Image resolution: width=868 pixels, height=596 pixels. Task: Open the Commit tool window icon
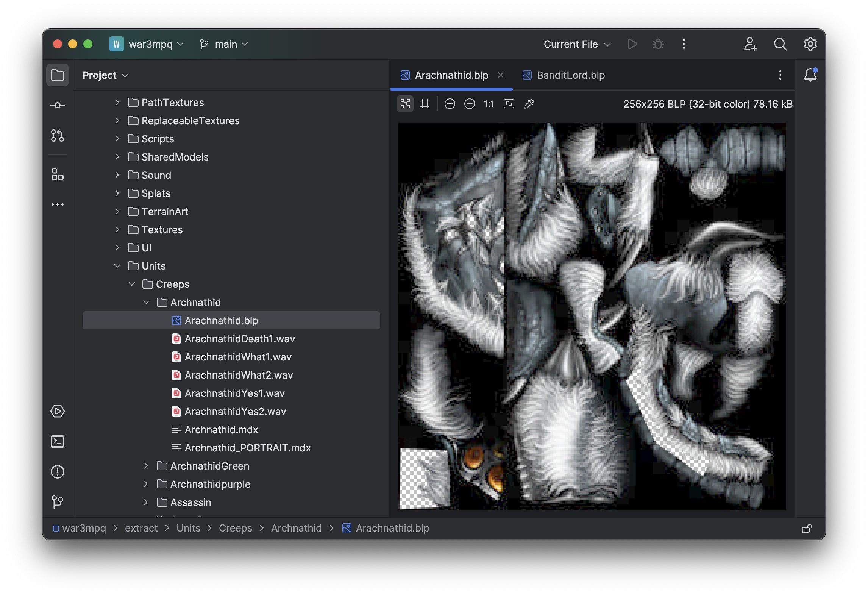point(58,105)
